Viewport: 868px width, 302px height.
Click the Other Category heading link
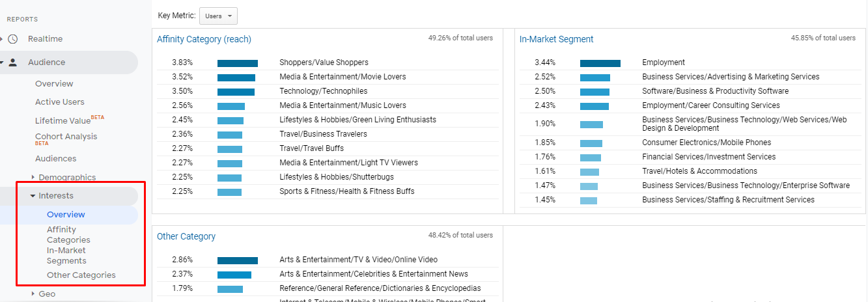click(186, 236)
